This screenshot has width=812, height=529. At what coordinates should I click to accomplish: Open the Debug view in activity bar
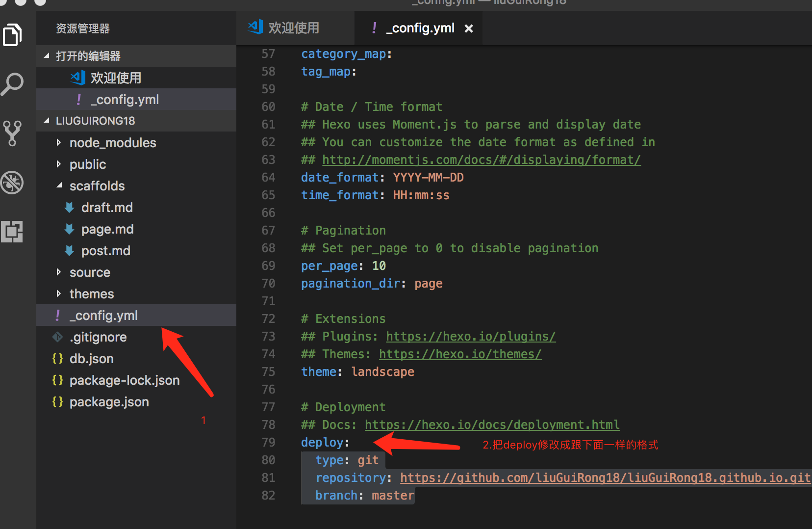13,183
